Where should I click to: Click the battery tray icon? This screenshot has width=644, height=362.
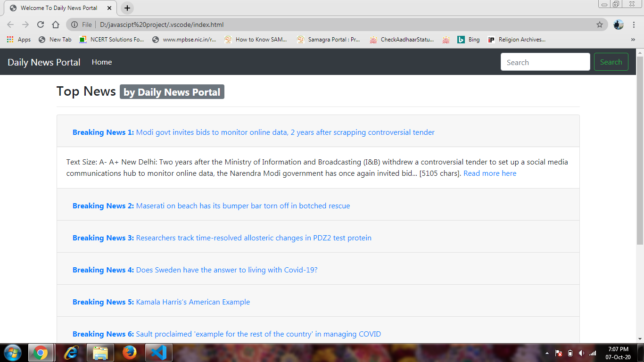[570, 353]
